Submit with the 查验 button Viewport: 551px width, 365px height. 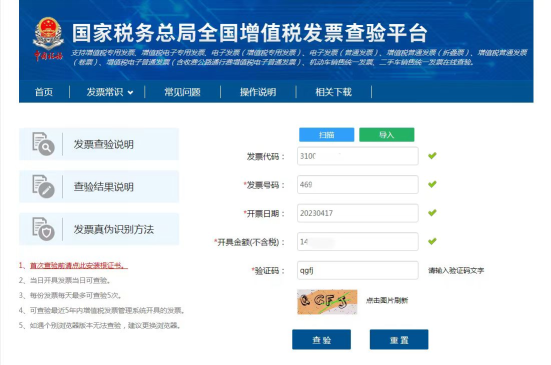click(321, 339)
